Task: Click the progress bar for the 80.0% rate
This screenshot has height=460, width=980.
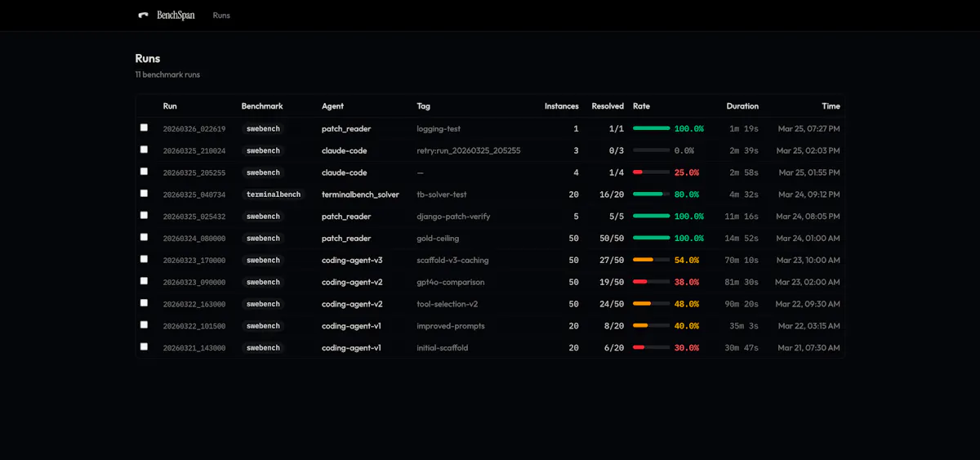Action: (651, 194)
